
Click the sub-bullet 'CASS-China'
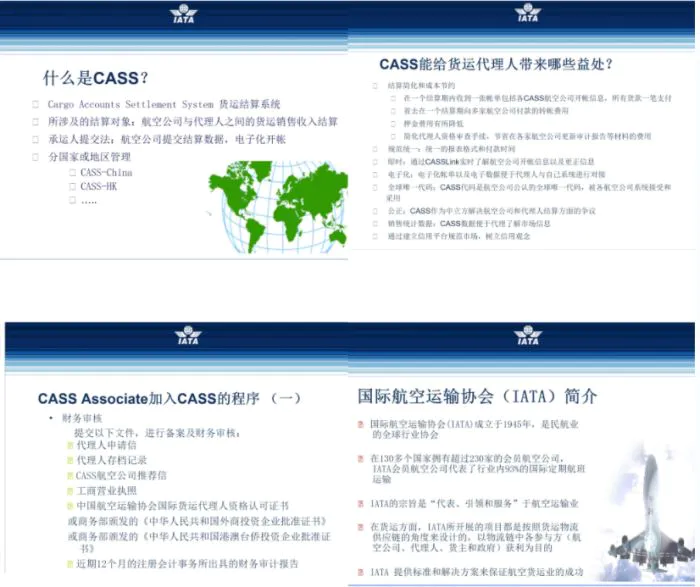tap(106, 173)
